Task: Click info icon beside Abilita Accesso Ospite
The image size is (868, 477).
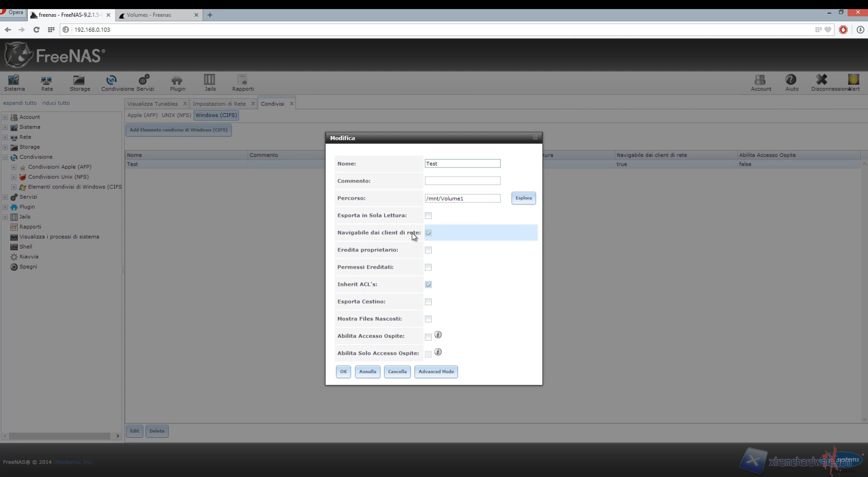Action: [438, 335]
